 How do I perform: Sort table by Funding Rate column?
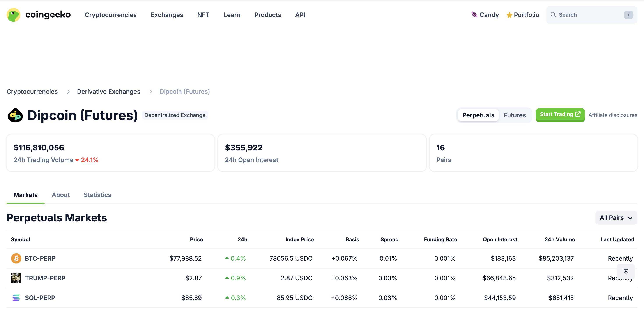pyautogui.click(x=440, y=240)
